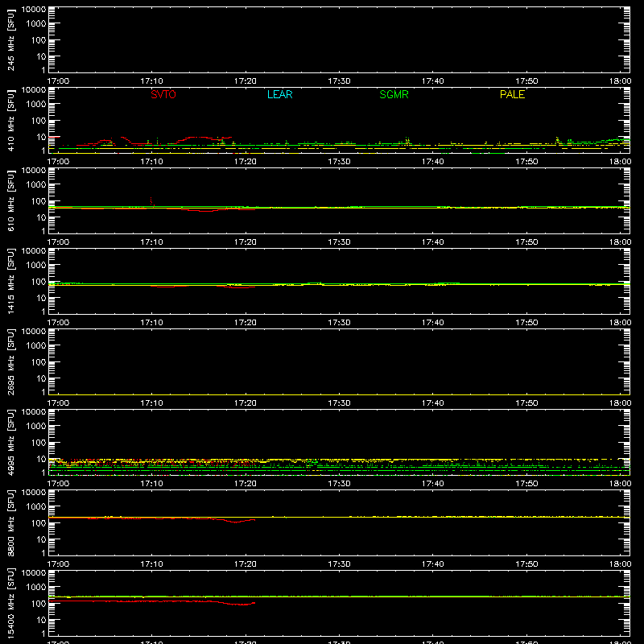The height and width of the screenshot is (644, 644).
Task: Click the 10 tick value on 1415 MHz axis
Action: 41,298
